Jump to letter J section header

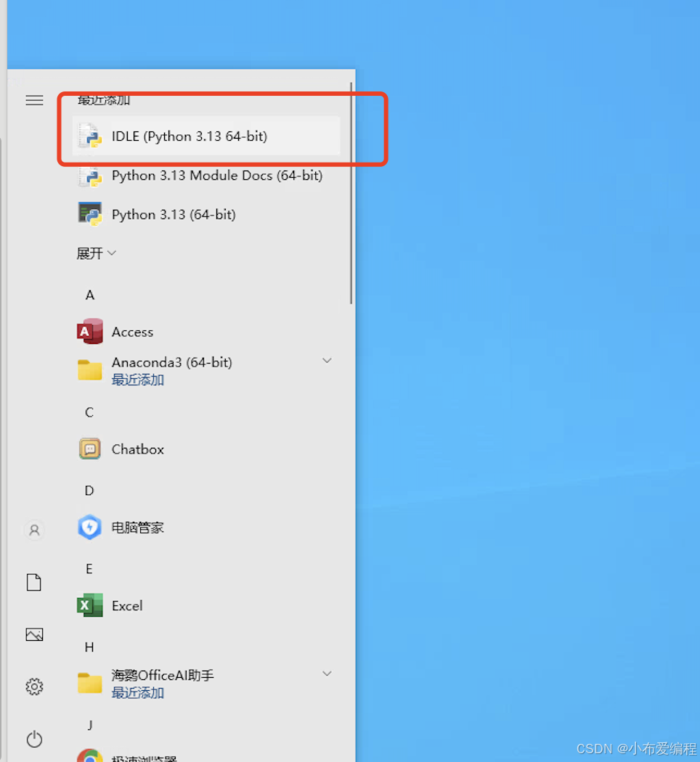(x=90, y=726)
